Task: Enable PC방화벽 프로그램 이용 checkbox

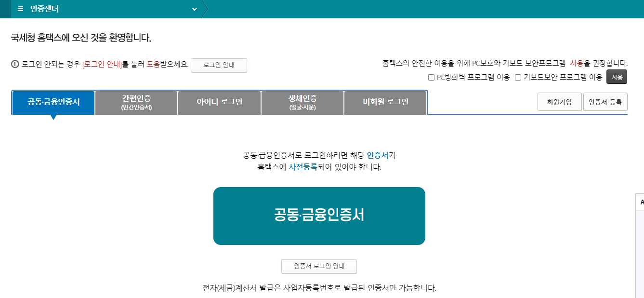Action: pos(431,77)
